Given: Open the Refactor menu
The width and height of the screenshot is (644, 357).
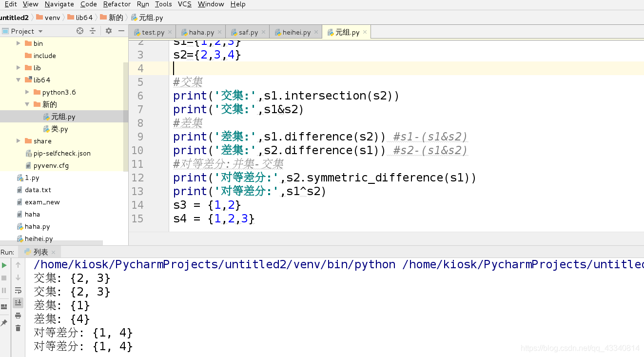Looking at the screenshot, I should 117,4.
